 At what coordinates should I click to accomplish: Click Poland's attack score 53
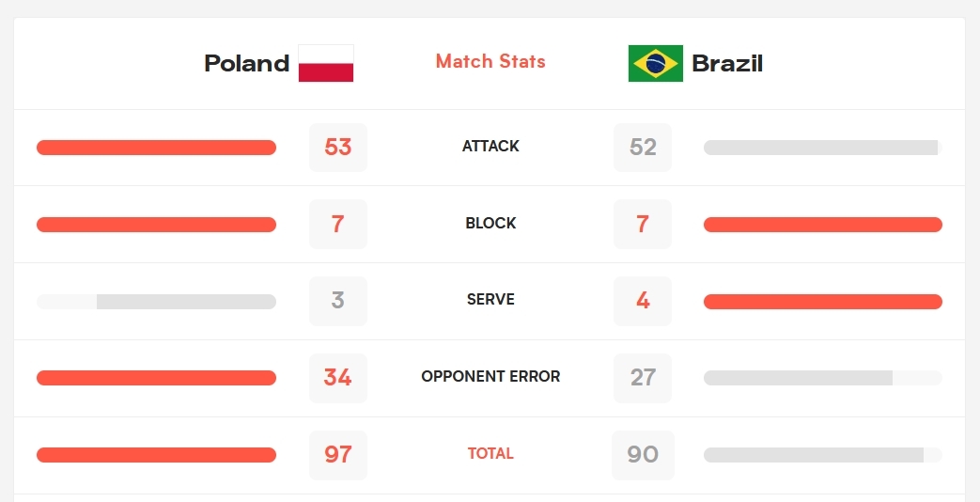[x=338, y=148]
